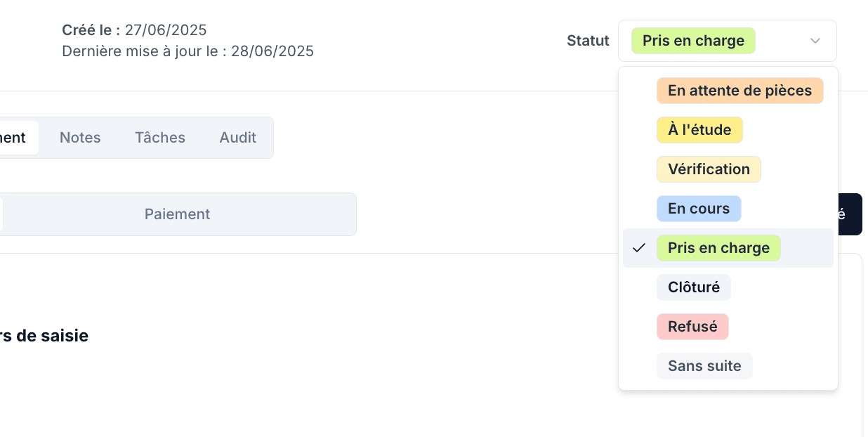Select the Paiement segment tab
This screenshot has height=437, width=868.
coord(178,214)
